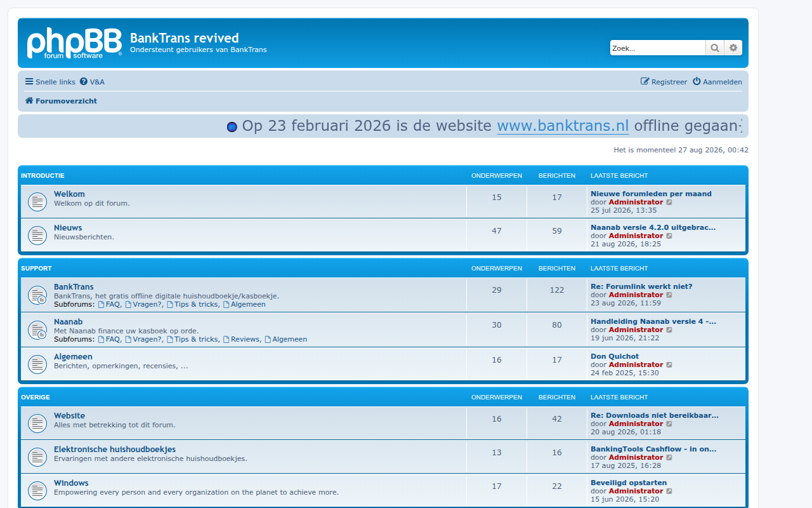Click the Zoek search input field

click(x=658, y=48)
